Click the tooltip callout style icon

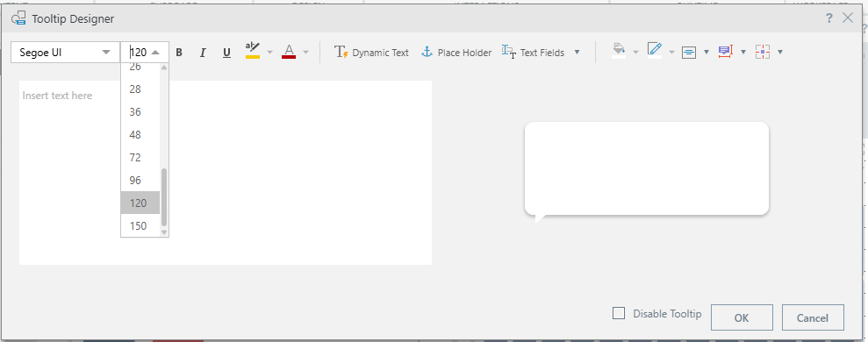(725, 52)
